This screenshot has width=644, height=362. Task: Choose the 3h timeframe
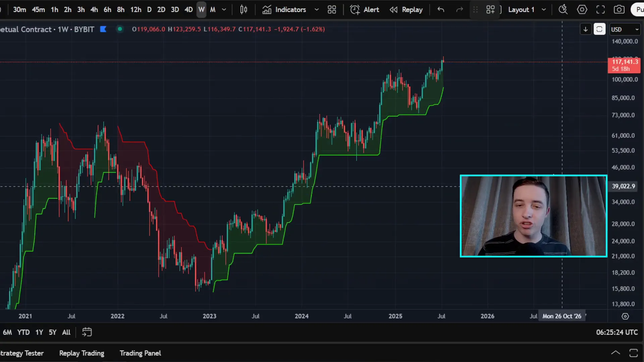pyautogui.click(x=81, y=10)
